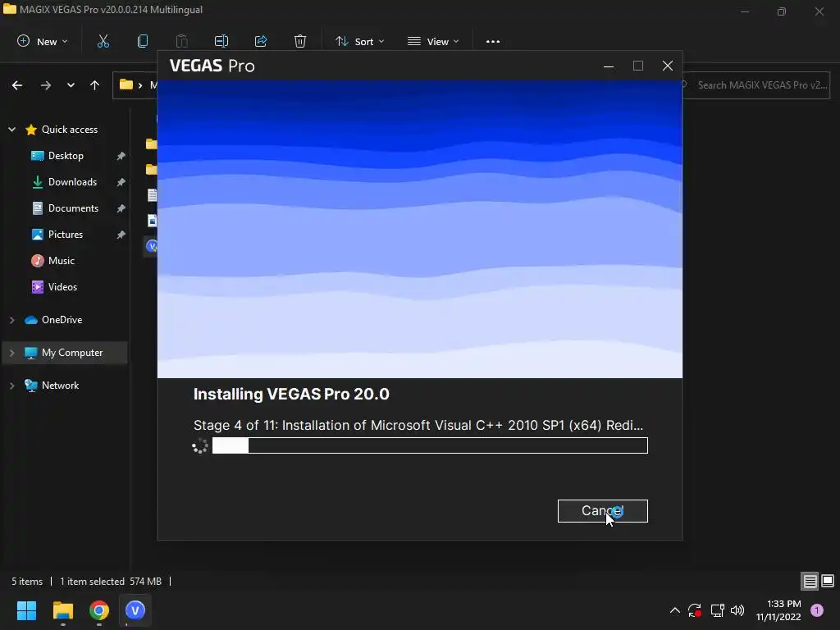Click the installation progress bar
The height and width of the screenshot is (630, 840).
point(430,445)
